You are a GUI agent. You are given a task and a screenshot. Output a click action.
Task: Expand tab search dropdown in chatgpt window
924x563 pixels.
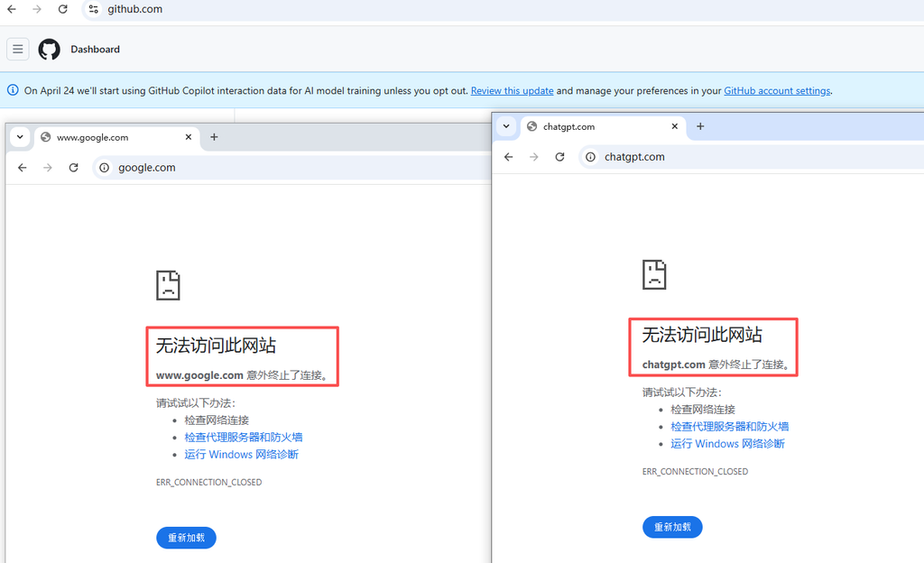tap(506, 126)
